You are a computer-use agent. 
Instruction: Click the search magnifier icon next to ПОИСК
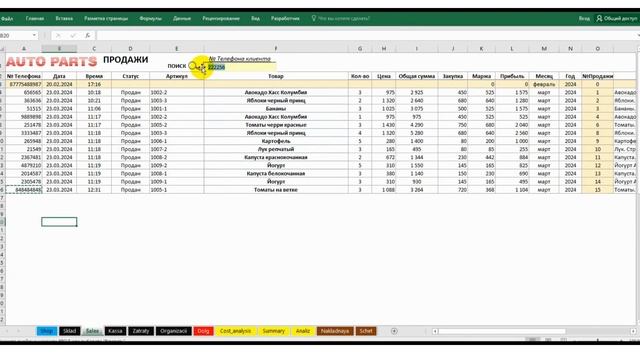[193, 66]
